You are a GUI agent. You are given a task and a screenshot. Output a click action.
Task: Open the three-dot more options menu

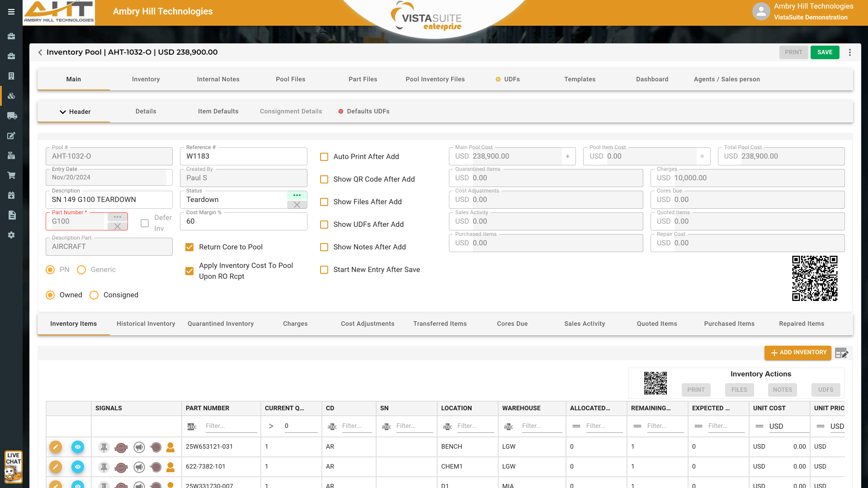tap(850, 52)
